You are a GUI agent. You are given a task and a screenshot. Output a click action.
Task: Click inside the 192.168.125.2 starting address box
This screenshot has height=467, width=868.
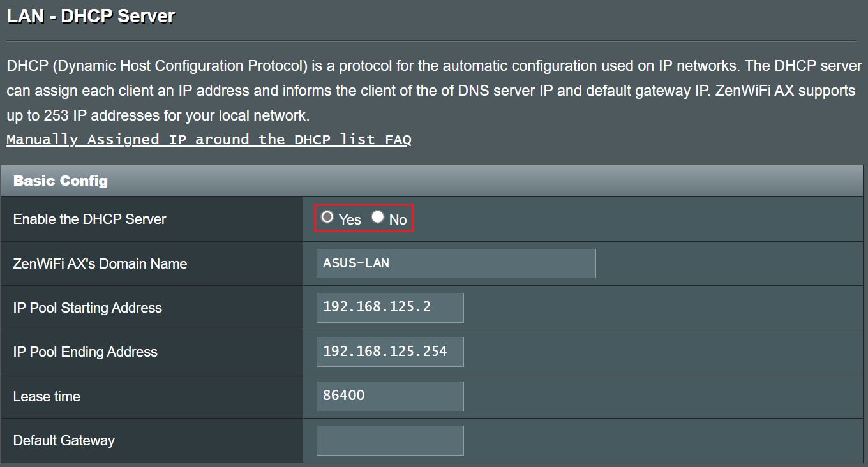[389, 308]
